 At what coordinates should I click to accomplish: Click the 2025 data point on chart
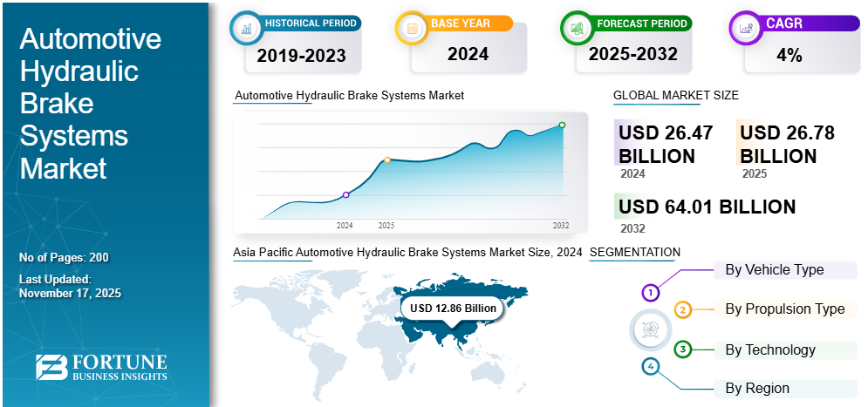(x=386, y=159)
